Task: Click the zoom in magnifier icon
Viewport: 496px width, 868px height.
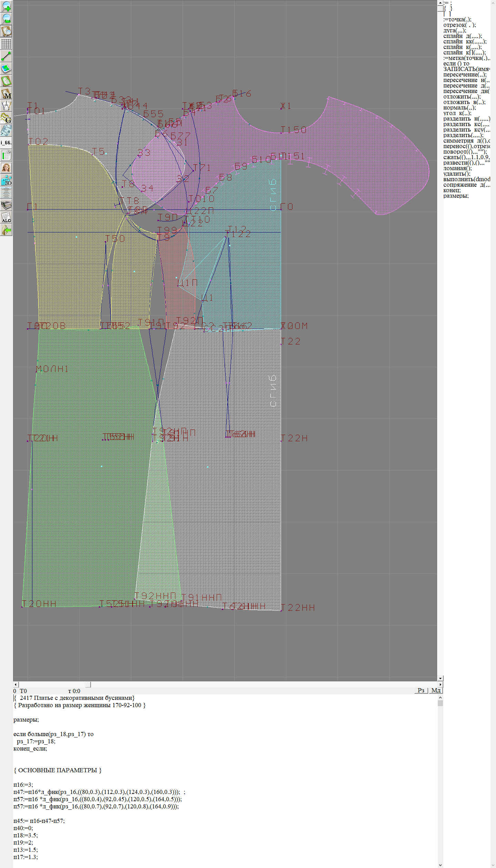Action: tap(6, 6)
